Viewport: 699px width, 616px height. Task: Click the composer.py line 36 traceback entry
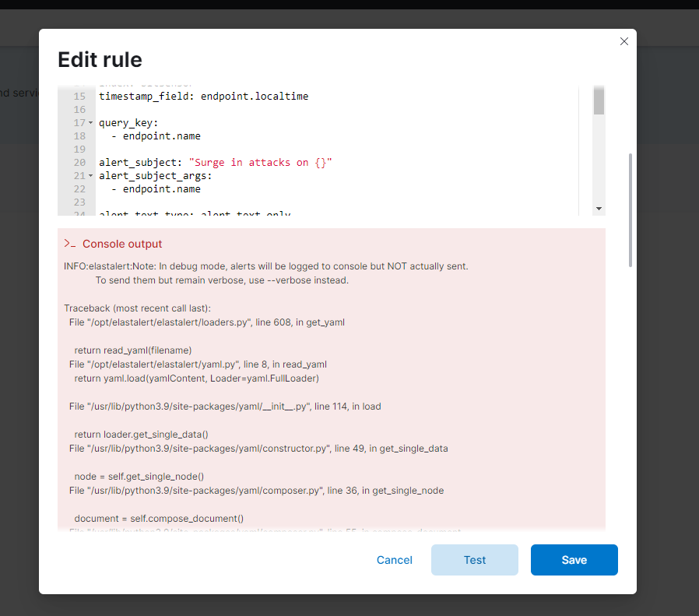click(256, 491)
